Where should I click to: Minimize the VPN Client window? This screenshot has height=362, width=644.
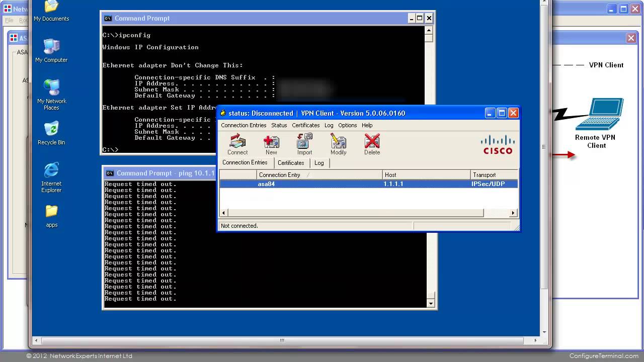click(490, 113)
